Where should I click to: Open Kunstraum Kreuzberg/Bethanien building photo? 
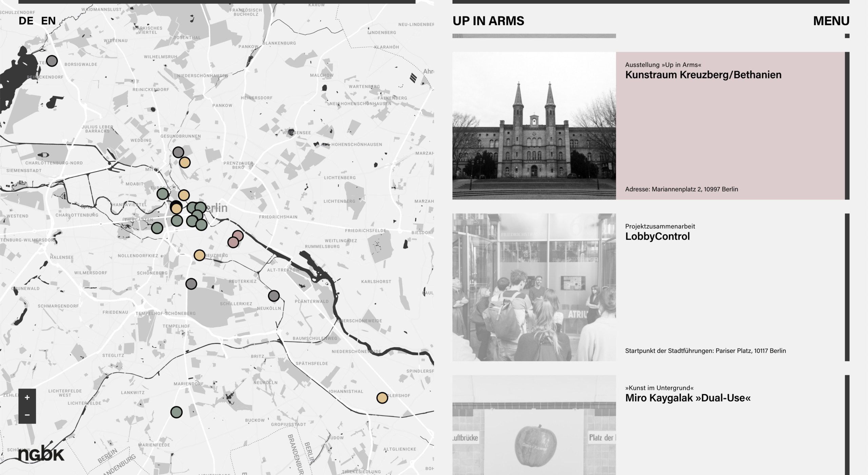coord(534,126)
